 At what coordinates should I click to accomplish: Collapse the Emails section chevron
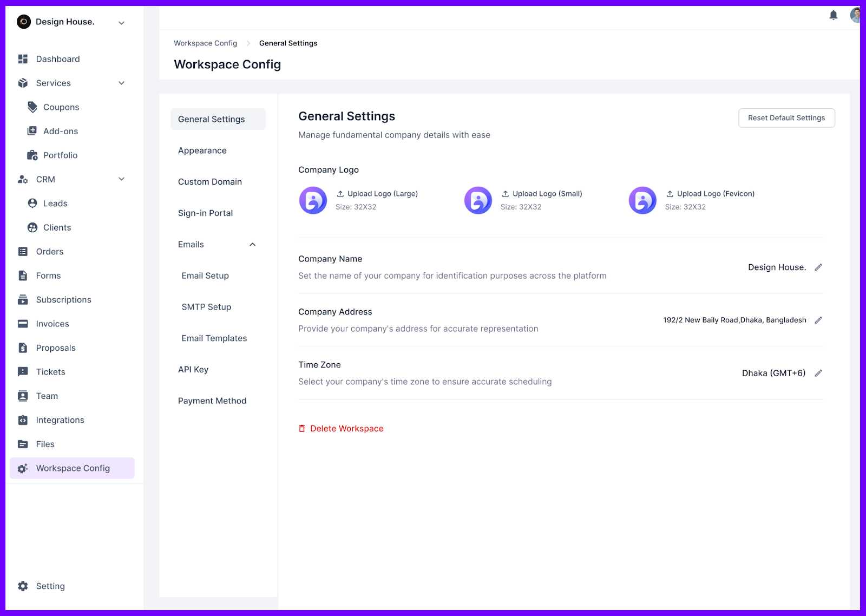pyautogui.click(x=252, y=244)
